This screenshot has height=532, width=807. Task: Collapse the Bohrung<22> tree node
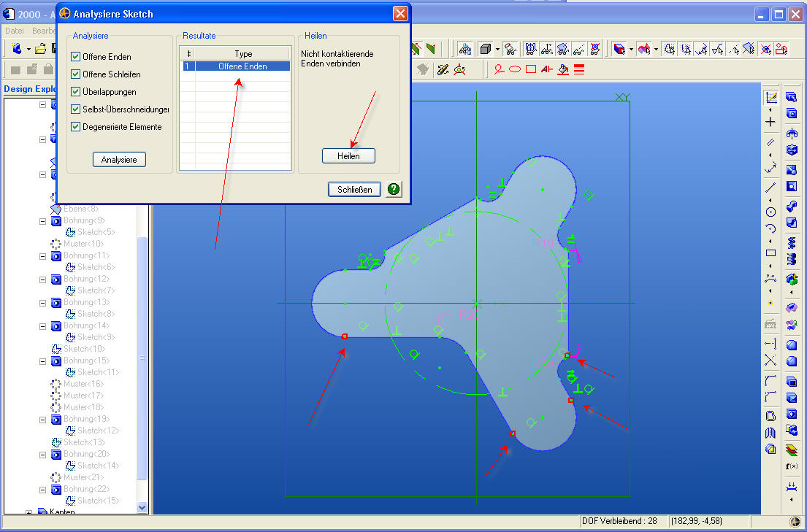pos(42,490)
